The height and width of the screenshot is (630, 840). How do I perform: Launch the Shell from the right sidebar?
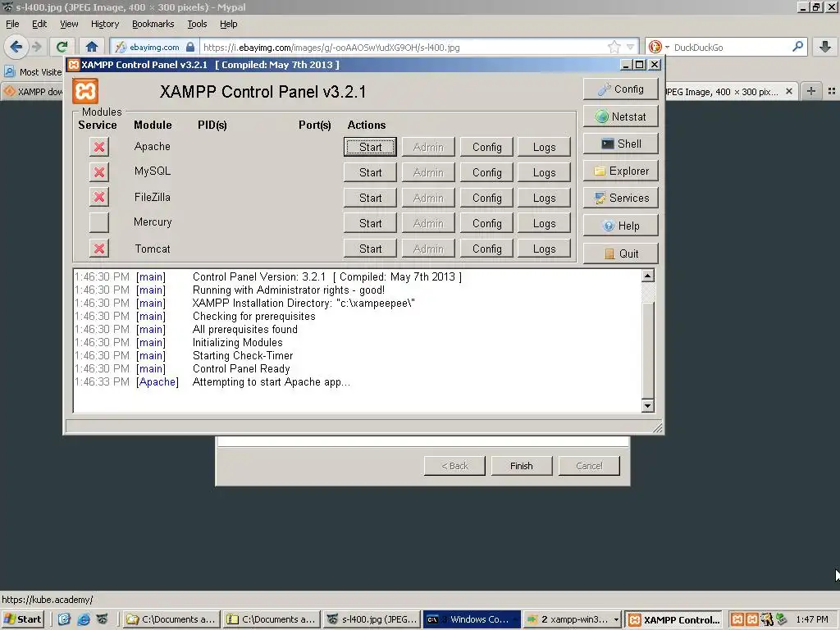(x=620, y=144)
